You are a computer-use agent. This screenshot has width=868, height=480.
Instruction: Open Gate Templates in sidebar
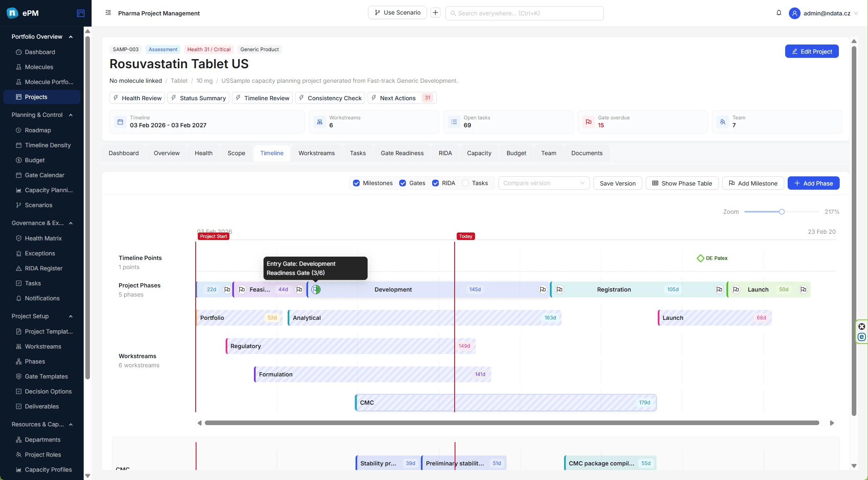point(46,376)
